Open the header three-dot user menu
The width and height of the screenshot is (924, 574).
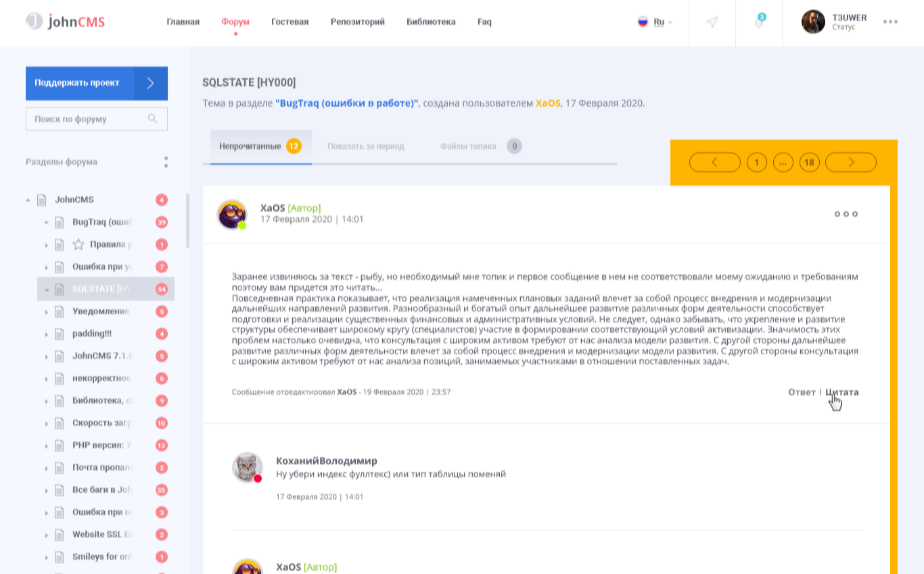pyautogui.click(x=890, y=22)
